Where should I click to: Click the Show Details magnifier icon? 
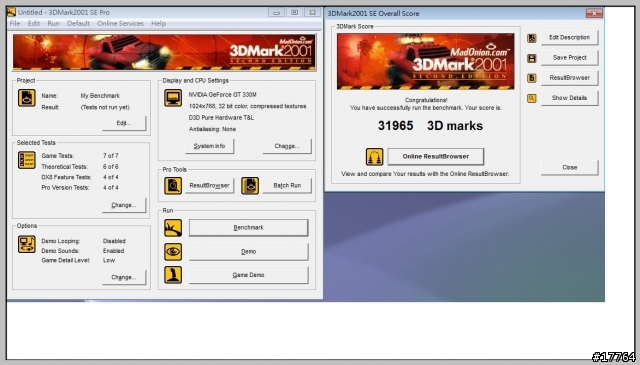pos(531,98)
